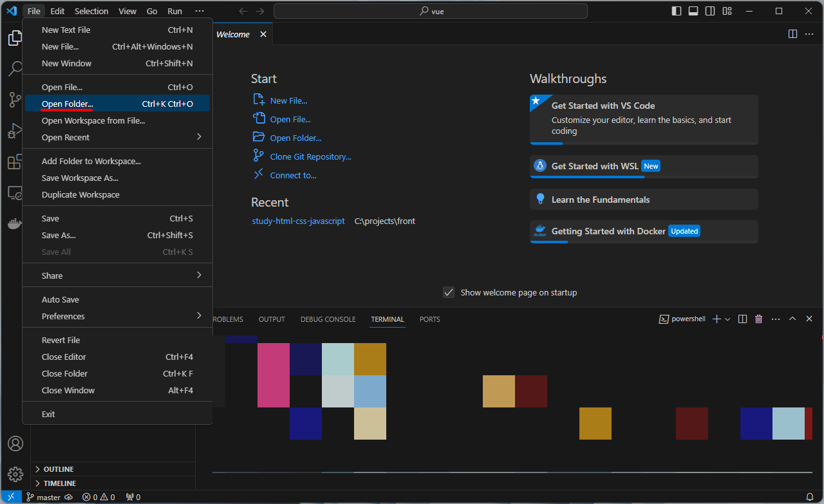Open the Remote Explorer view

point(15,192)
